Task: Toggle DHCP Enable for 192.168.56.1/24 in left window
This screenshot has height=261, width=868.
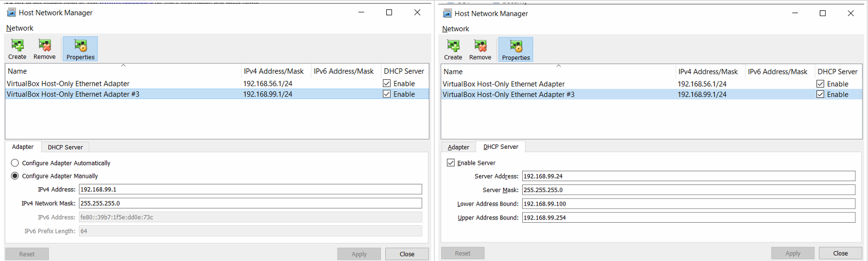Action: click(x=387, y=84)
